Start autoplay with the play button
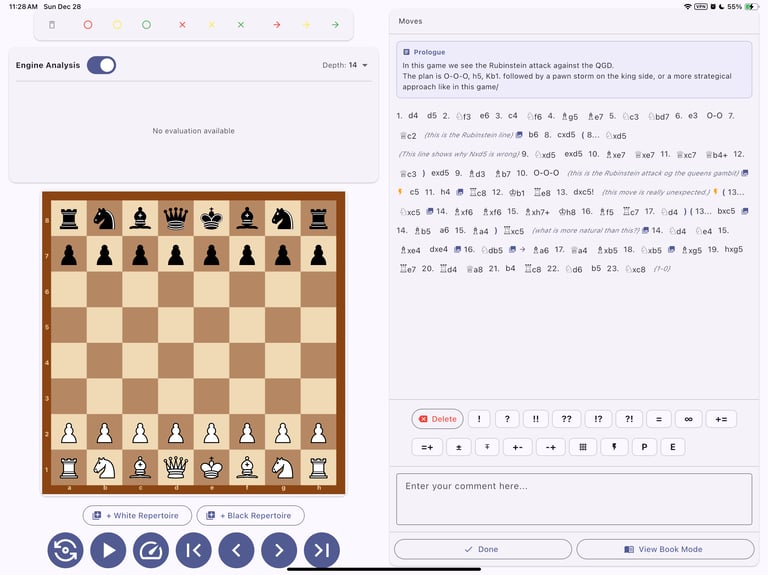768x575 pixels. coord(108,550)
